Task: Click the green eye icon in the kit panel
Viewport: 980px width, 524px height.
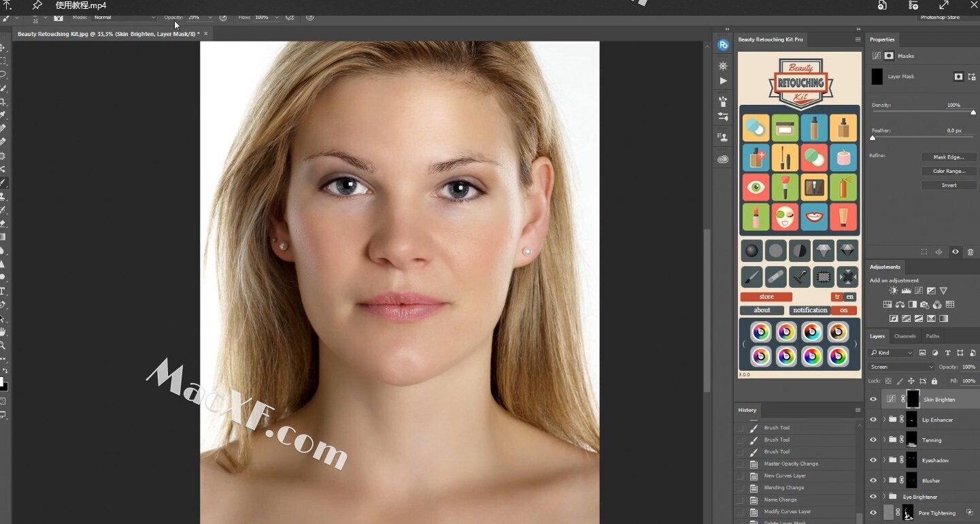Action: tap(756, 187)
